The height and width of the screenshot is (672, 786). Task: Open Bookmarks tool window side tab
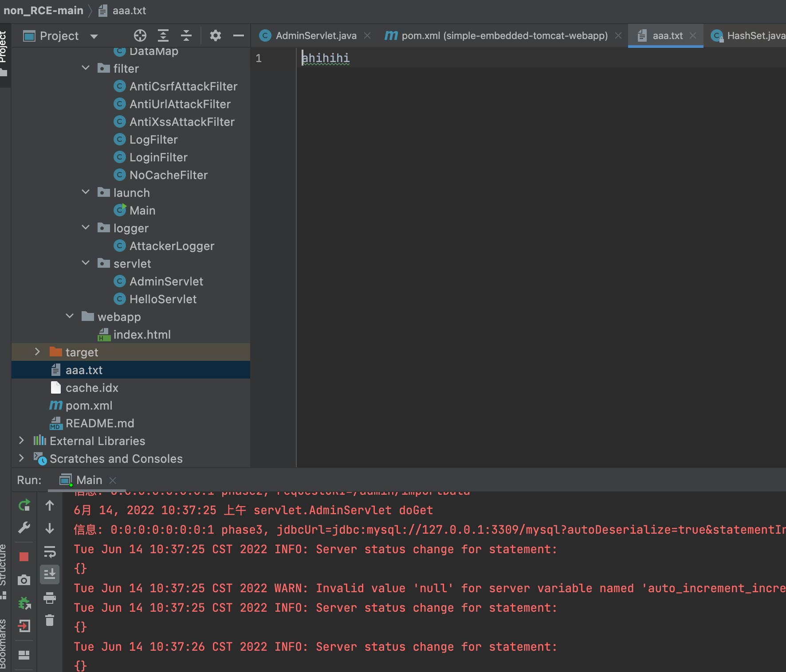[x=4, y=644]
